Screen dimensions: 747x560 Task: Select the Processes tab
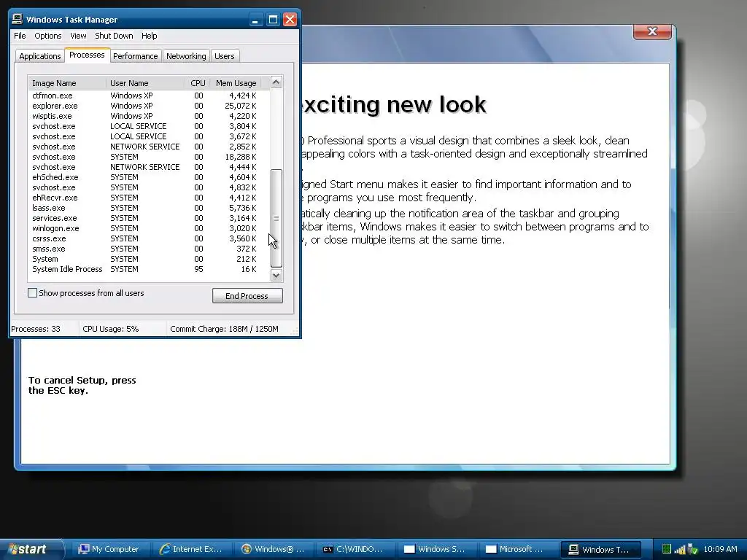tap(88, 55)
